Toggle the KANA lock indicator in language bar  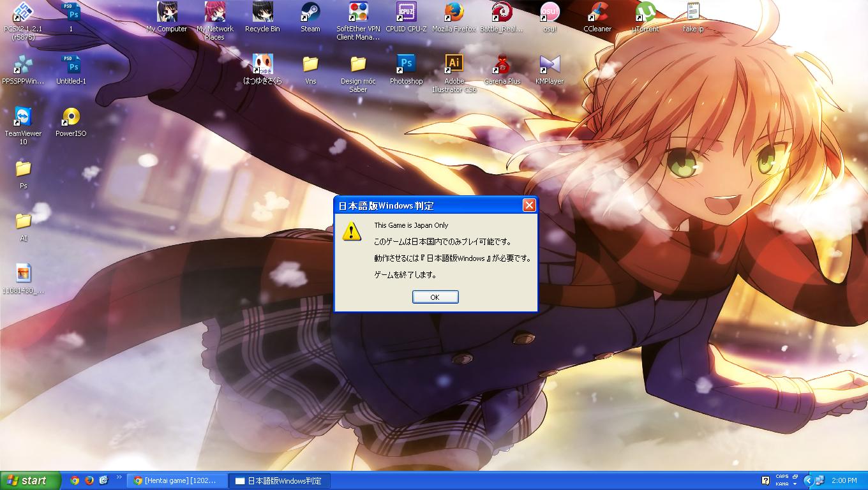click(x=781, y=484)
